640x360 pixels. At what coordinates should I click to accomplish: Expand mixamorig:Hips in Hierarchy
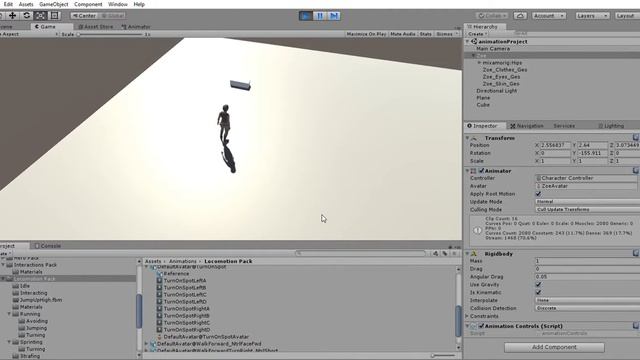coord(479,63)
